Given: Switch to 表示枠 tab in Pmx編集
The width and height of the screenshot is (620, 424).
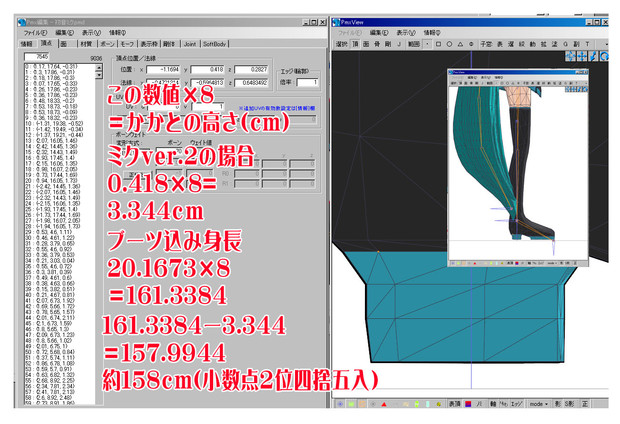Looking at the screenshot, I should pos(149,44).
